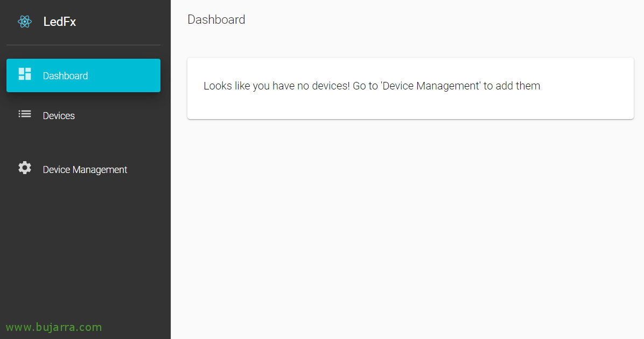Click the divider line under LedFx header
Viewport: 644px width, 339px height.
pos(83,45)
